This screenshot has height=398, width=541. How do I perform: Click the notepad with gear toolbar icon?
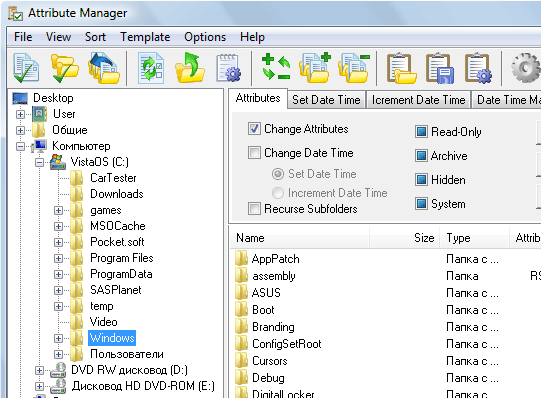point(228,68)
